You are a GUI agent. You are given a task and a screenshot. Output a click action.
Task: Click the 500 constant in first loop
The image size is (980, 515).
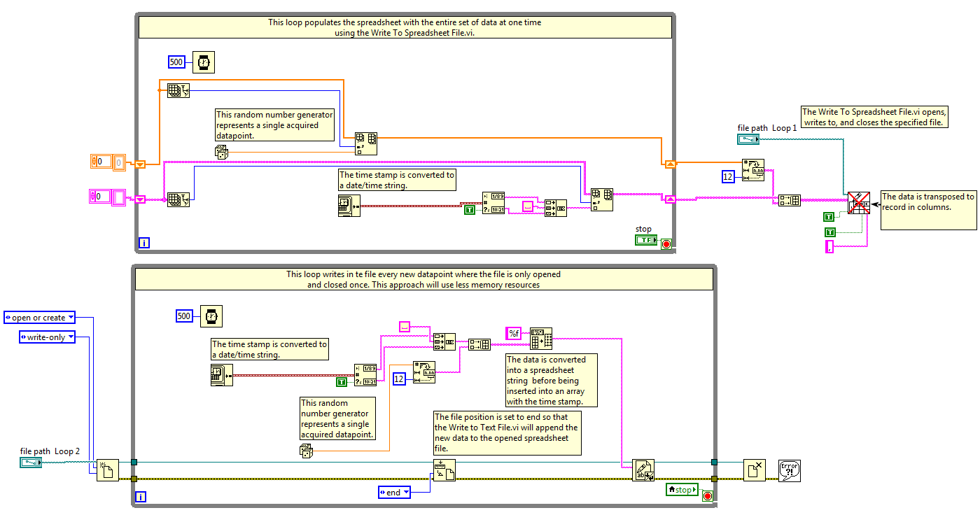(x=176, y=62)
